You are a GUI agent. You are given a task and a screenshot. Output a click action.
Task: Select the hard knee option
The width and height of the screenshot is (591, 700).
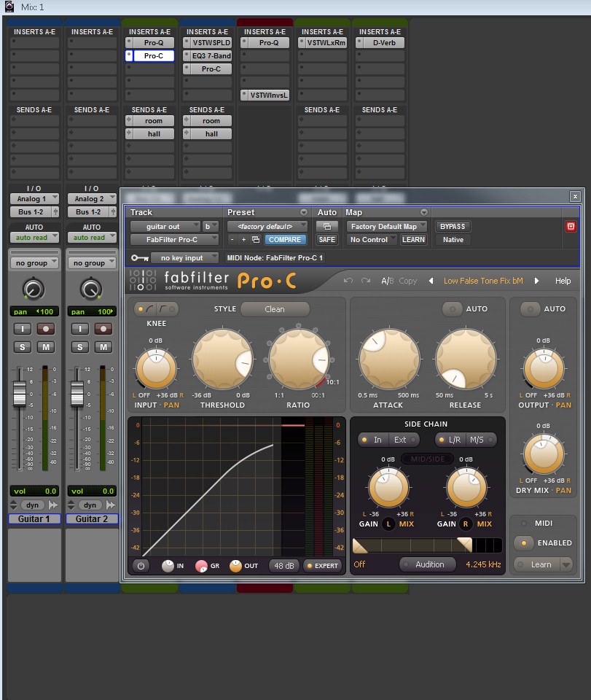(167, 309)
